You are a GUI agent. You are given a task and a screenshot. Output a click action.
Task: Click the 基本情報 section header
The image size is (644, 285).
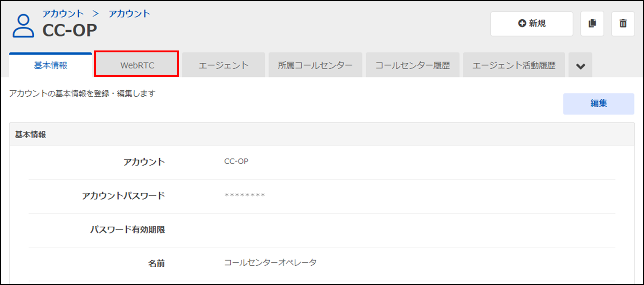[x=30, y=135]
